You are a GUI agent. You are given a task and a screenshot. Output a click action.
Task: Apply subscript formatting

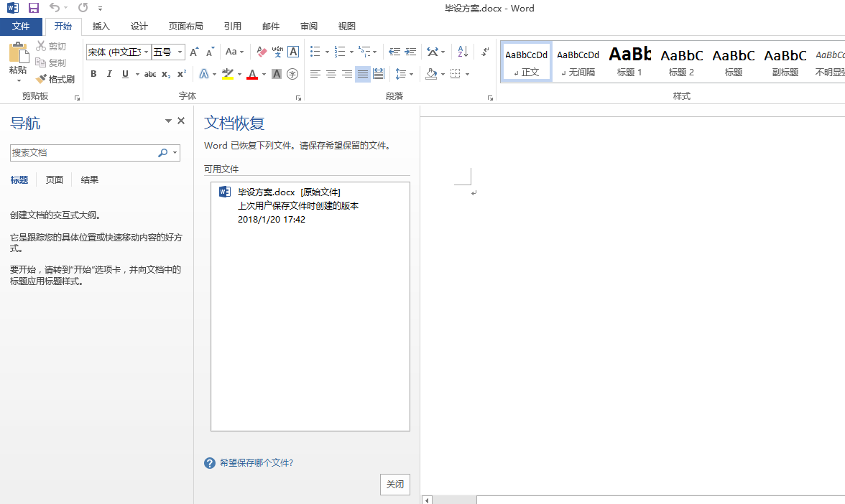[166, 74]
